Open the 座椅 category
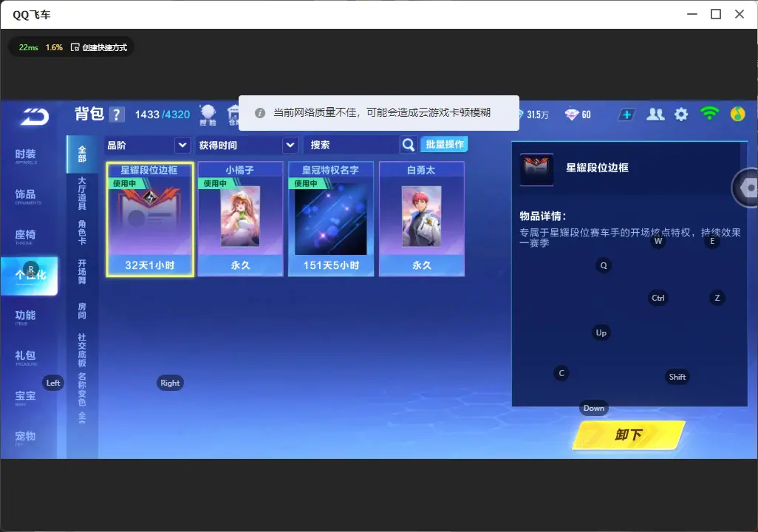 pos(26,236)
